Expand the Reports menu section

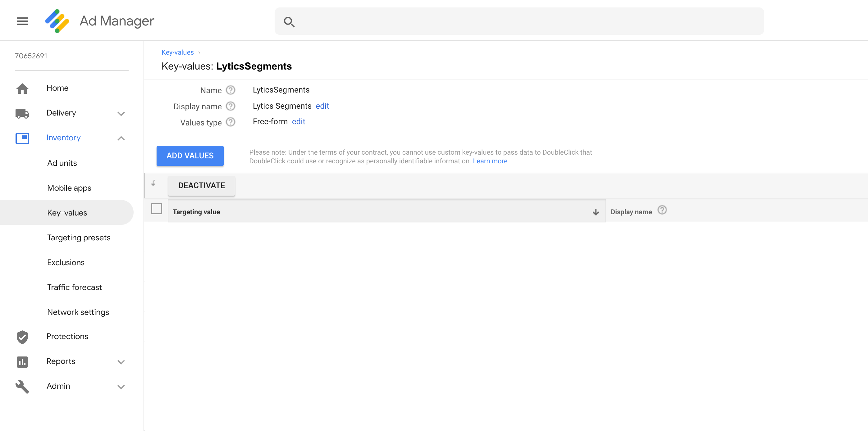[x=121, y=362]
